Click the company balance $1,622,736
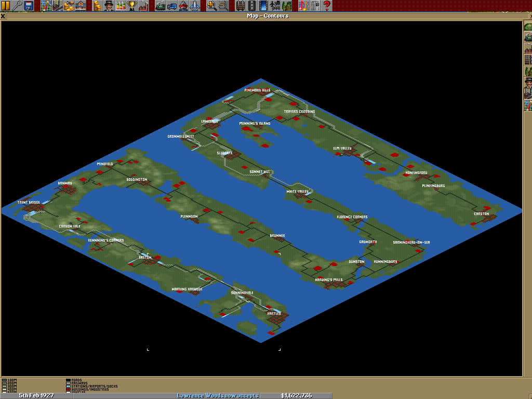This screenshot has height=399, width=532. coord(296,395)
